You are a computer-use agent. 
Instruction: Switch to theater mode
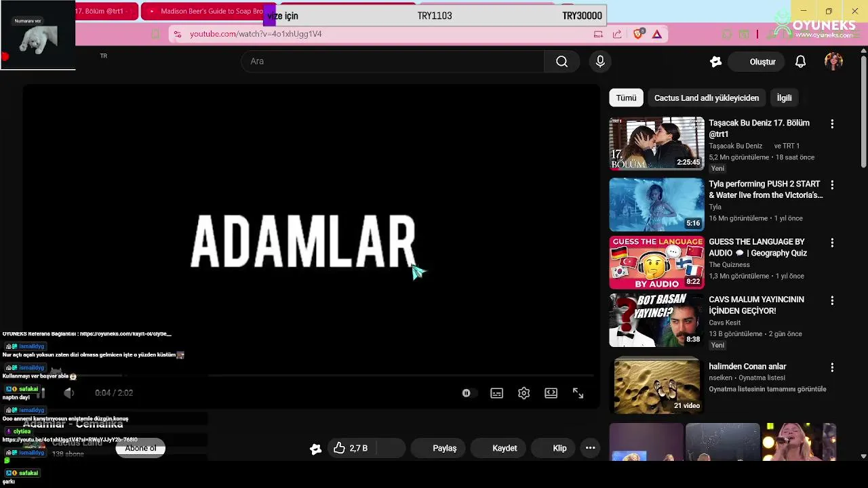(551, 393)
